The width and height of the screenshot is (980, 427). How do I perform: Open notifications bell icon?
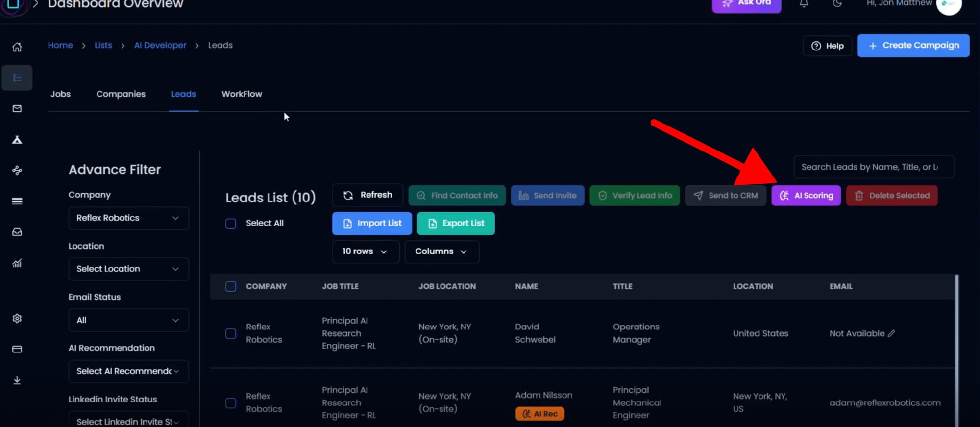[804, 4]
